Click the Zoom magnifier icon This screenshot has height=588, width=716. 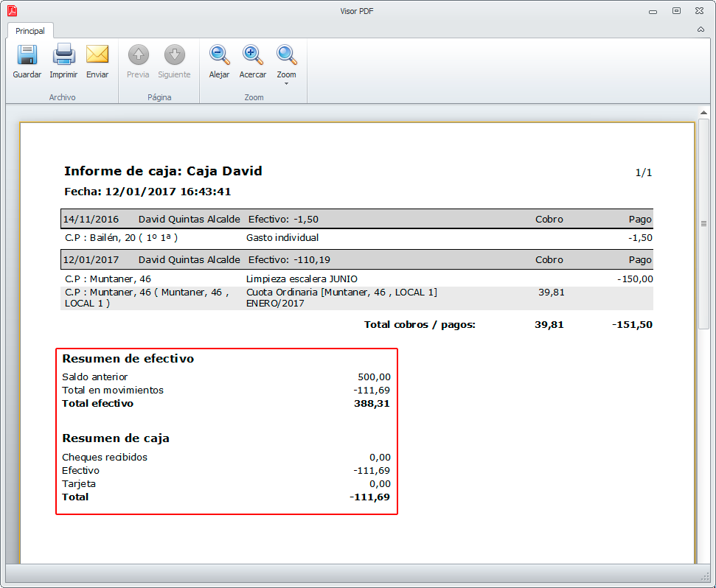coord(286,55)
